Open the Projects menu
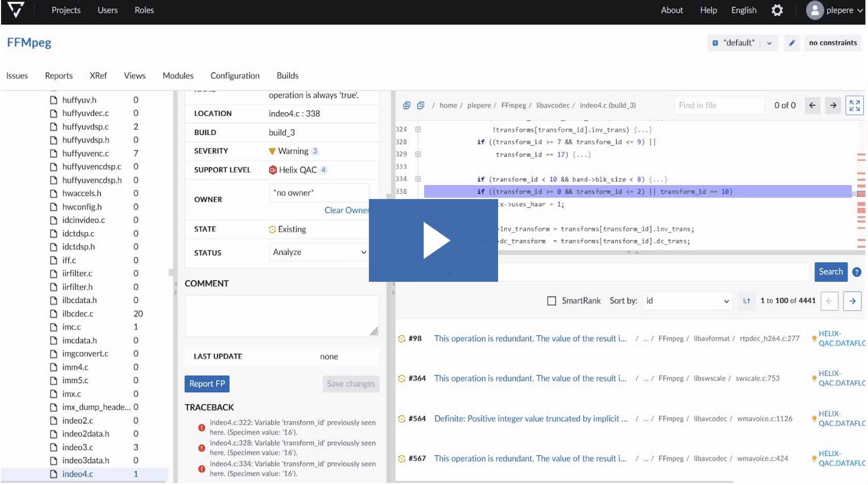868x485 pixels. (66, 10)
